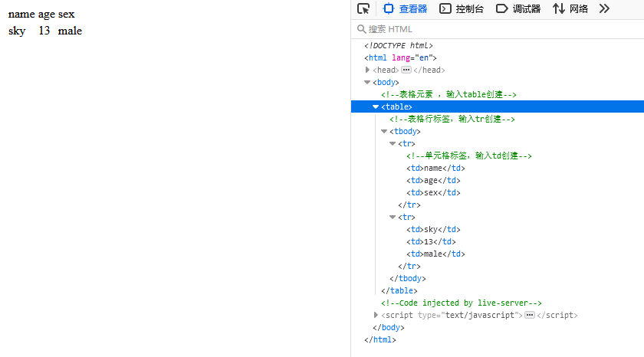Select the td sky node
Image resolution: width=644 pixels, height=357 pixels.
click(x=433, y=229)
